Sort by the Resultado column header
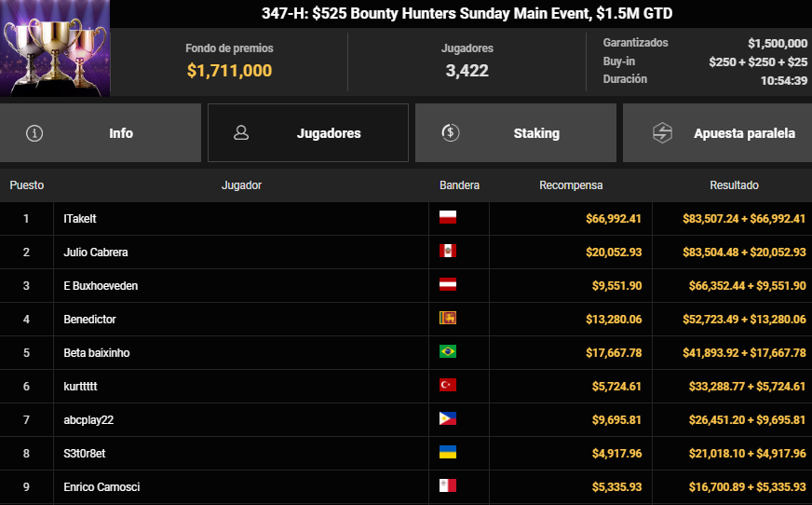 point(734,185)
